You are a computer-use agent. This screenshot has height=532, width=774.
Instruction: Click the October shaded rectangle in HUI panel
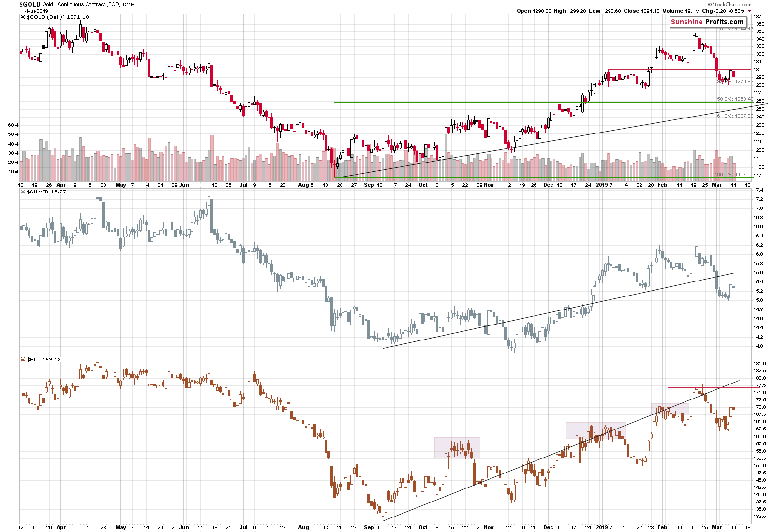(x=457, y=448)
